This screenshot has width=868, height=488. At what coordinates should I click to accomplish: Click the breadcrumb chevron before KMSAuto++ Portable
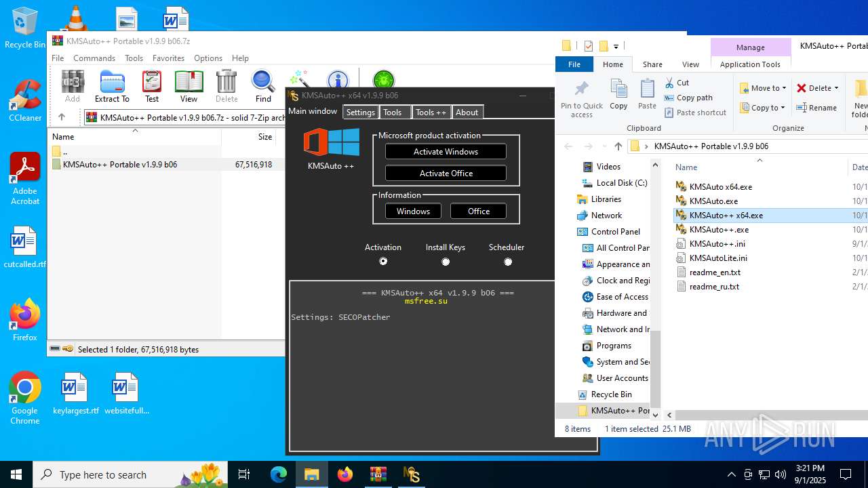click(x=646, y=146)
